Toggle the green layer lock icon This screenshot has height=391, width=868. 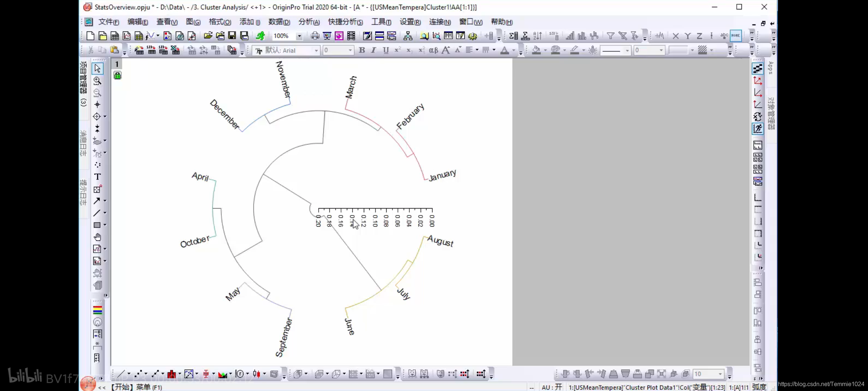[117, 75]
